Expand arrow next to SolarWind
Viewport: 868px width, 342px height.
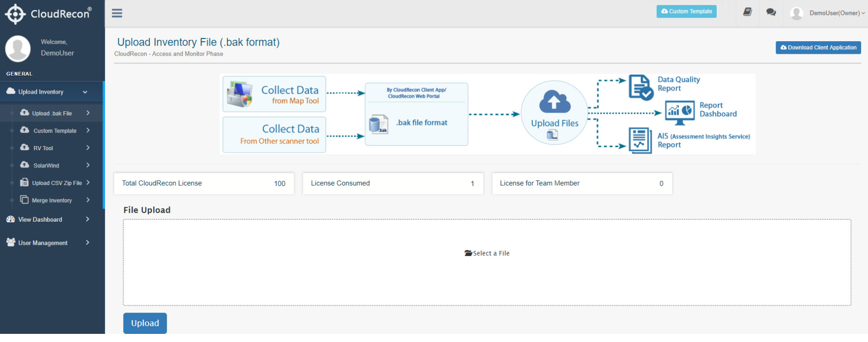click(88, 165)
